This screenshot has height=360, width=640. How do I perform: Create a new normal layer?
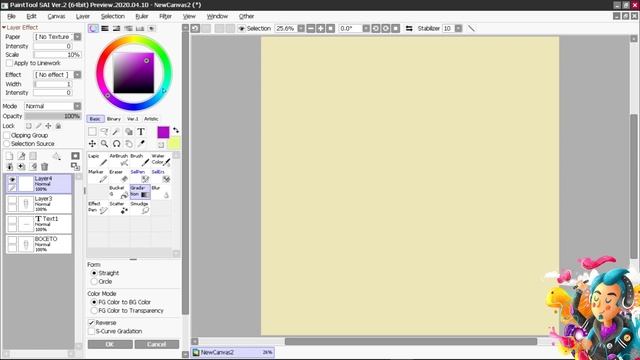9,156
